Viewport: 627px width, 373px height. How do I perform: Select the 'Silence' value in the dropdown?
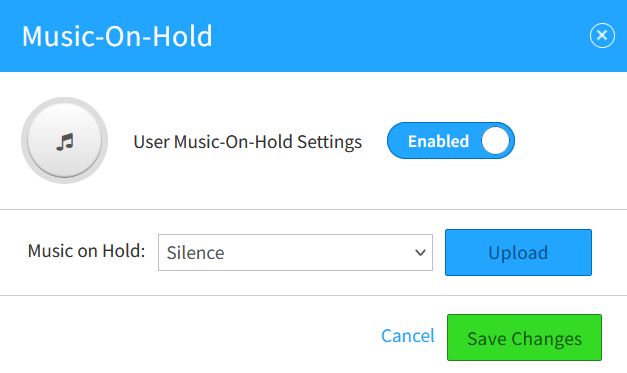[x=195, y=253]
